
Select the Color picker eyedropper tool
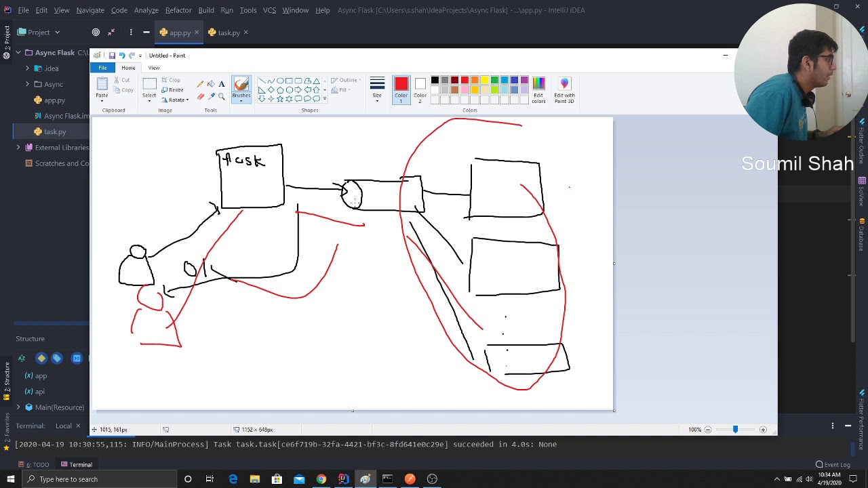211,96
